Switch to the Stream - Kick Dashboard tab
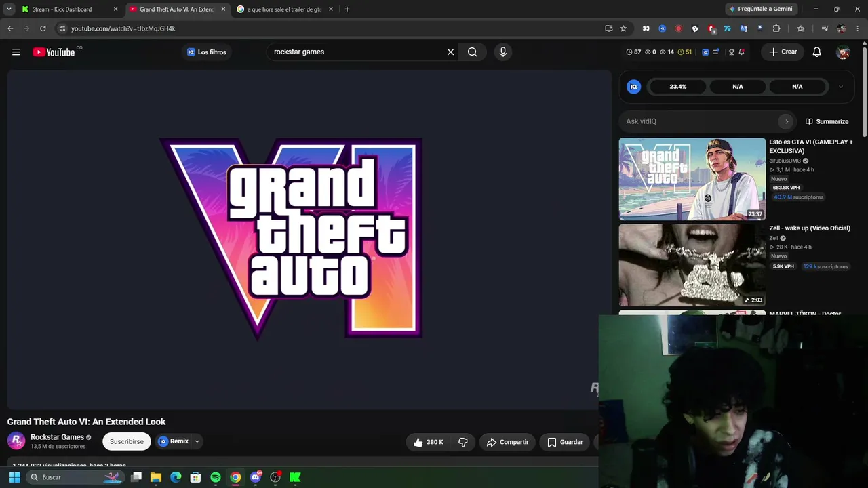 point(62,9)
